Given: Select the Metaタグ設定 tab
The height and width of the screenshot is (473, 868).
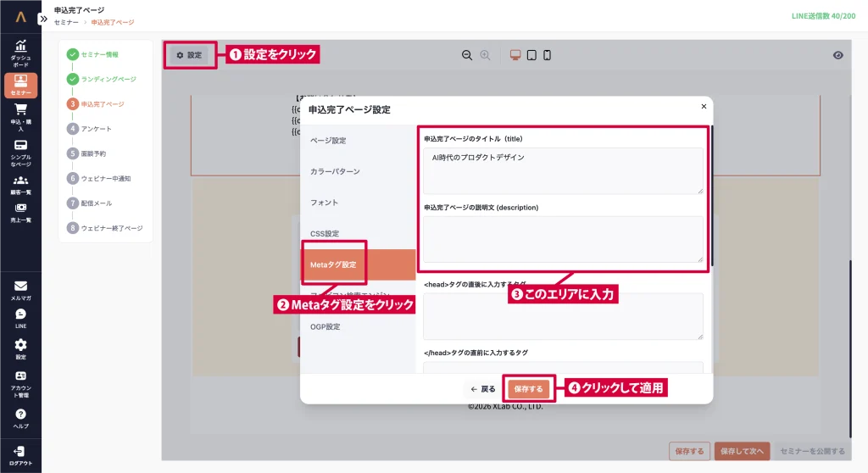Looking at the screenshot, I should point(333,264).
